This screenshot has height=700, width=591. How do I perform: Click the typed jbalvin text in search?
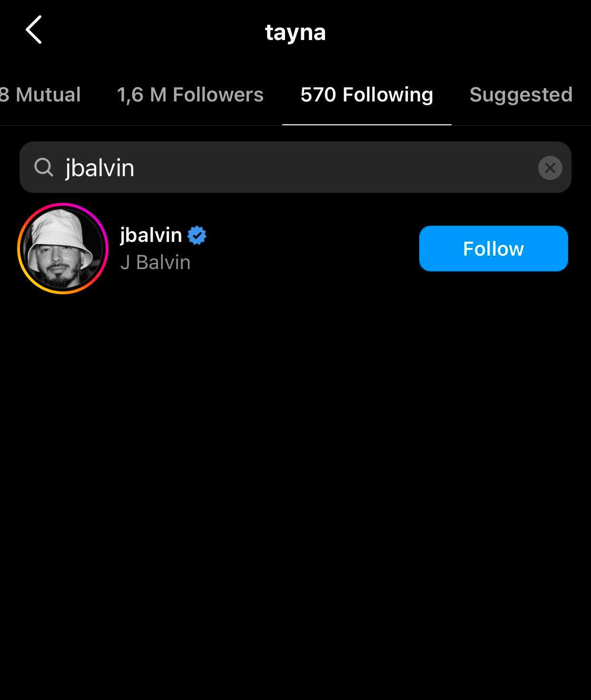coord(100,168)
